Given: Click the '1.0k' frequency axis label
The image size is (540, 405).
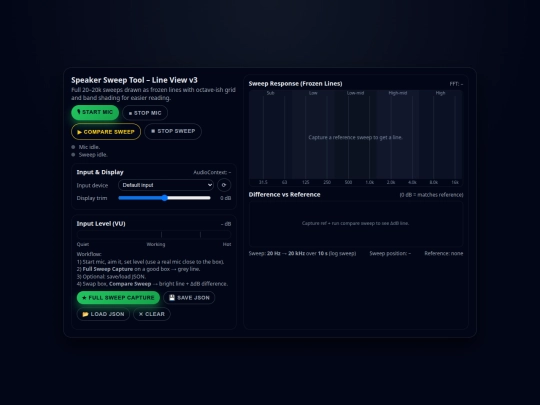Looking at the screenshot, I should pyautogui.click(x=370, y=183).
